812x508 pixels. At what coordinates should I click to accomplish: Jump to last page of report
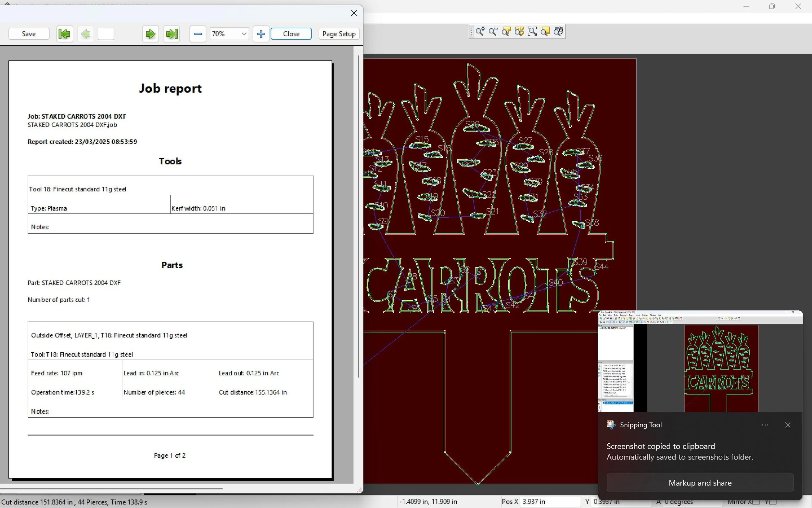171,33
